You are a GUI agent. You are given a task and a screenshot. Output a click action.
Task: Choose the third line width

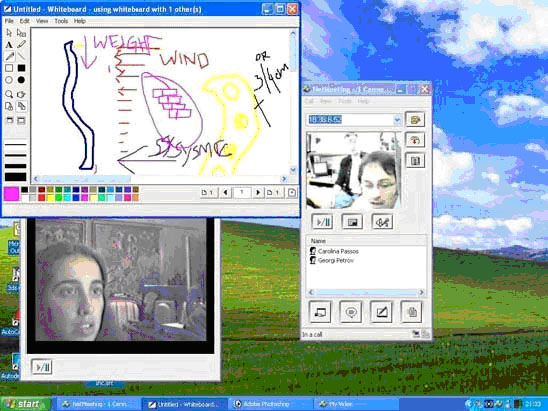[x=15, y=166]
